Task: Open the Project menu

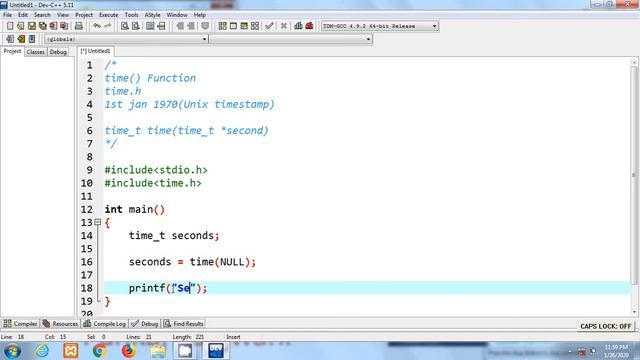Action: tap(84, 15)
